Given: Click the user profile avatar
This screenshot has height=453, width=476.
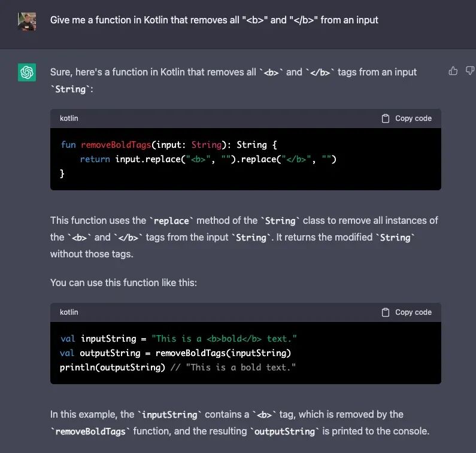Looking at the screenshot, I should 27,21.
